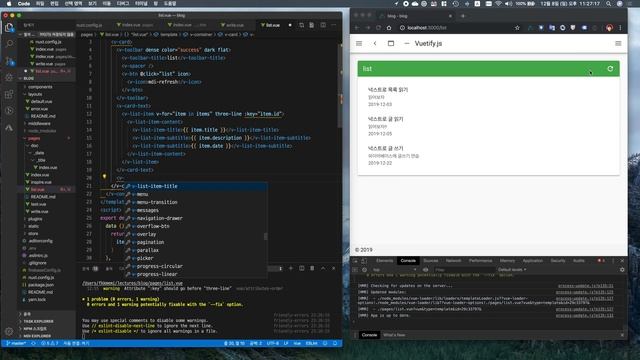The width and height of the screenshot is (640, 360).
Task: Open the Manage gear in VS Code
Action: click(9, 331)
